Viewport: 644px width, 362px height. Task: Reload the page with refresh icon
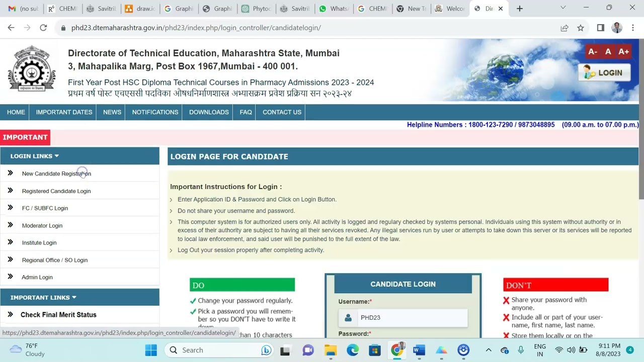tap(43, 28)
